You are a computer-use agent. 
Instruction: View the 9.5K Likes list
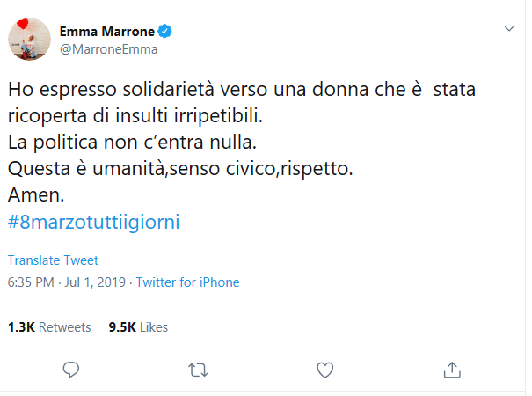click(x=138, y=326)
